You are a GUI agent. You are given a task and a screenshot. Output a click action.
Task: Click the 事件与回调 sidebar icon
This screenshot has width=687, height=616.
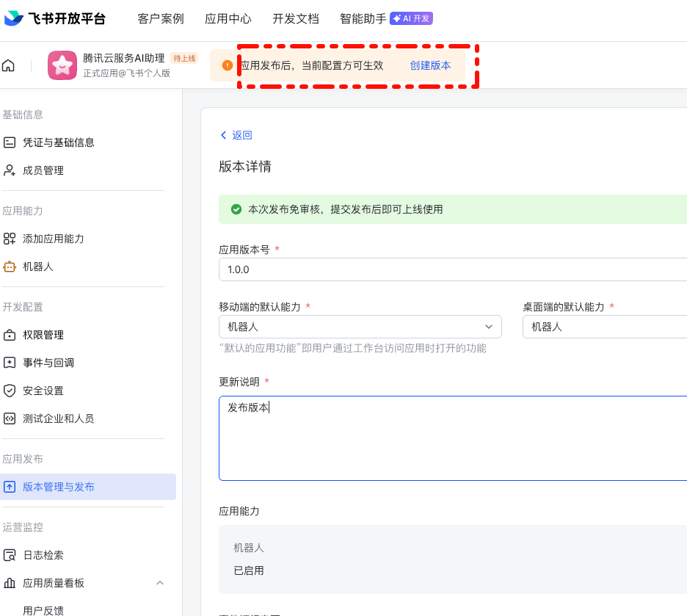coord(10,363)
